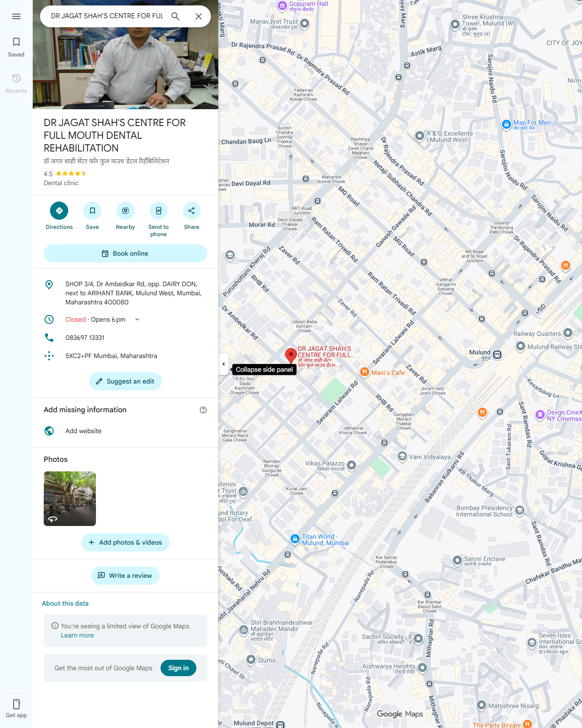Open A & O Excellente marker
Screen dimensions: 582x728
tap(420, 136)
